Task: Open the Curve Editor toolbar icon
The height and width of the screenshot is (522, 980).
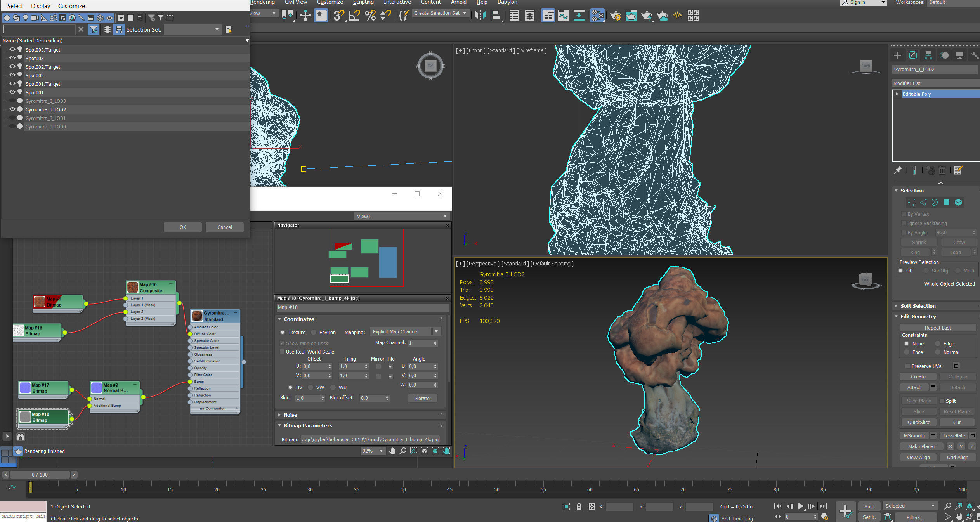Action: [x=563, y=15]
